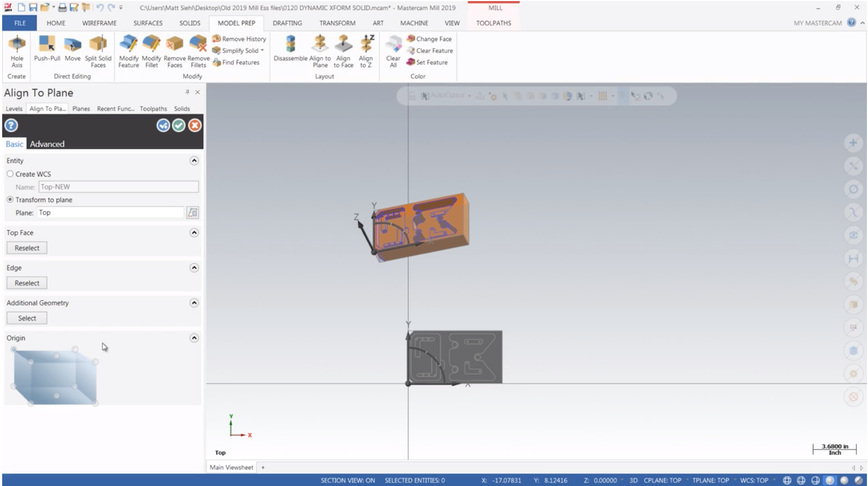The height and width of the screenshot is (486, 868).
Task: Open the FILE menu
Action: coord(20,23)
